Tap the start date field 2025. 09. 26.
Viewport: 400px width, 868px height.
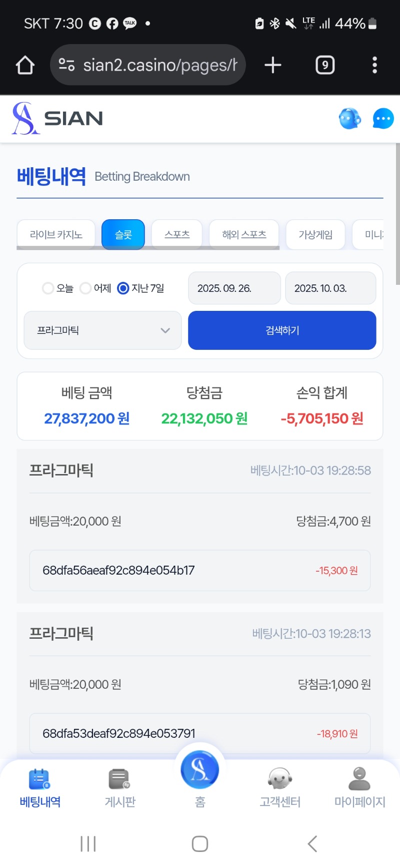click(x=234, y=288)
